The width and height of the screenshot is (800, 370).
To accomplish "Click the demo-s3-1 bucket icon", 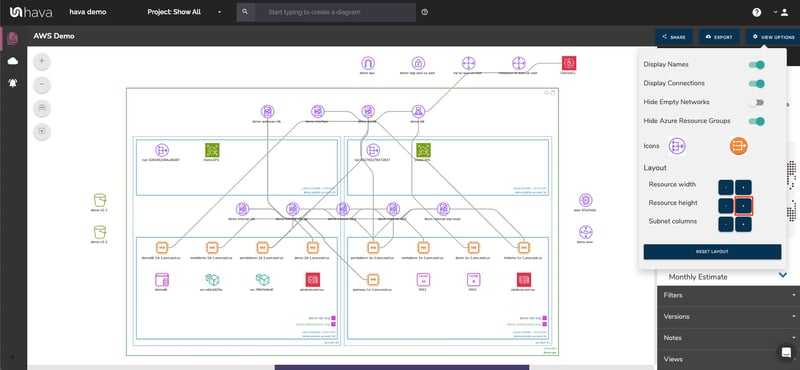I will 100,200.
